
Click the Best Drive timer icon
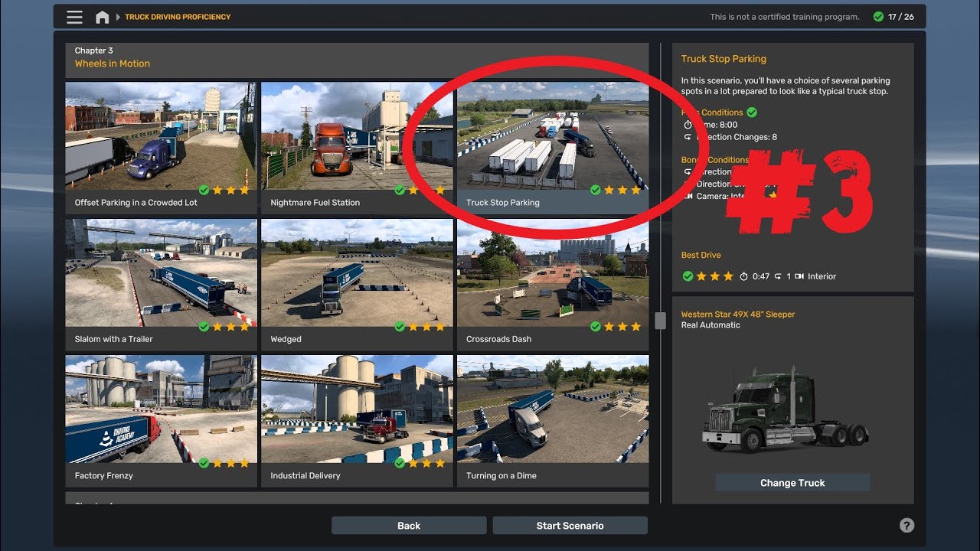pos(743,276)
